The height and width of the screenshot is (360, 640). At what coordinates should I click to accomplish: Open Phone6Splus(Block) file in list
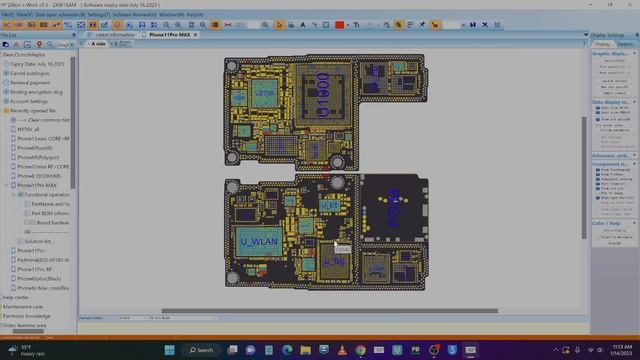click(x=39, y=279)
